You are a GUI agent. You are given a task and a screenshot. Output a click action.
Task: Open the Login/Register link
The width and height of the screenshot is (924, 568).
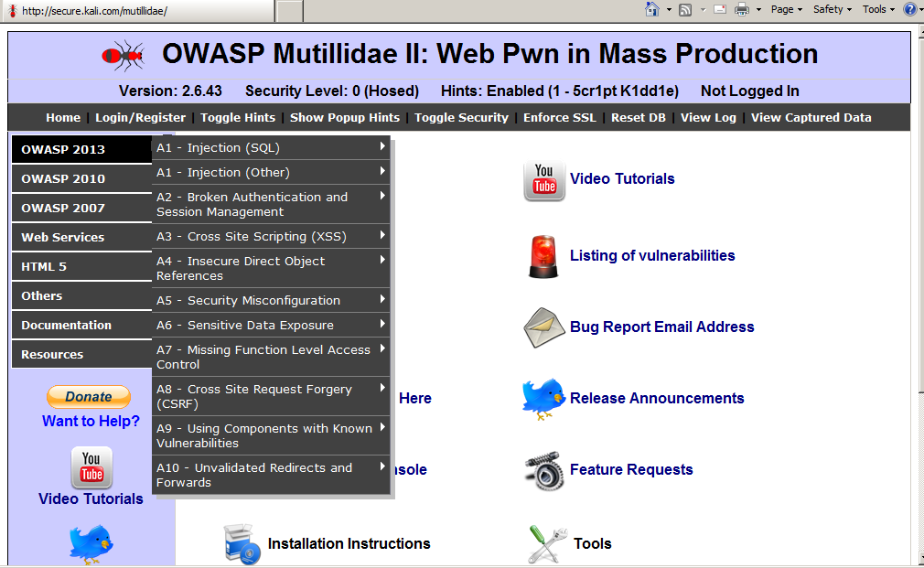point(140,118)
